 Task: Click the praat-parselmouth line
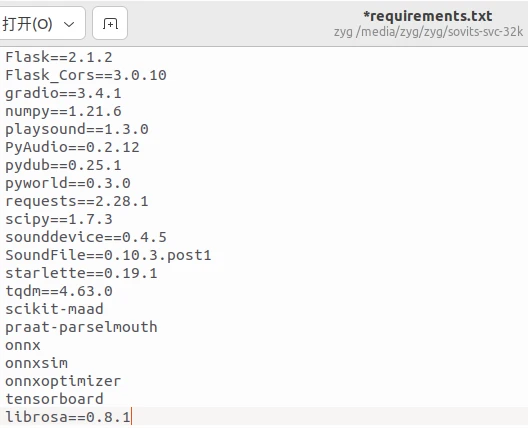point(81,327)
